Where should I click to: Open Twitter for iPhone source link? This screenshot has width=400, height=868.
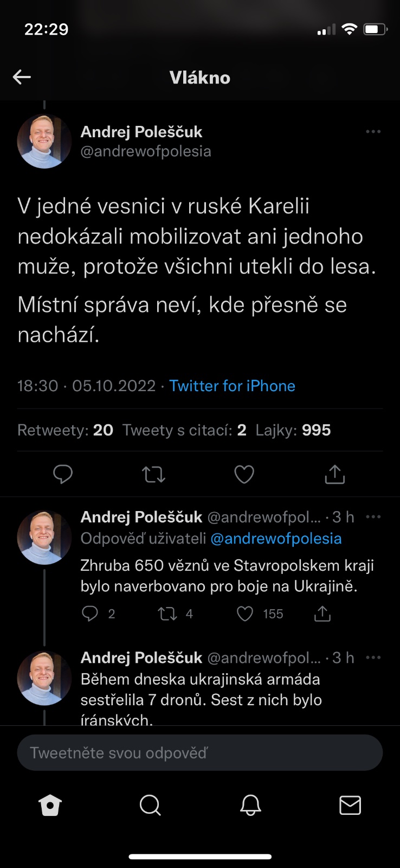click(232, 386)
